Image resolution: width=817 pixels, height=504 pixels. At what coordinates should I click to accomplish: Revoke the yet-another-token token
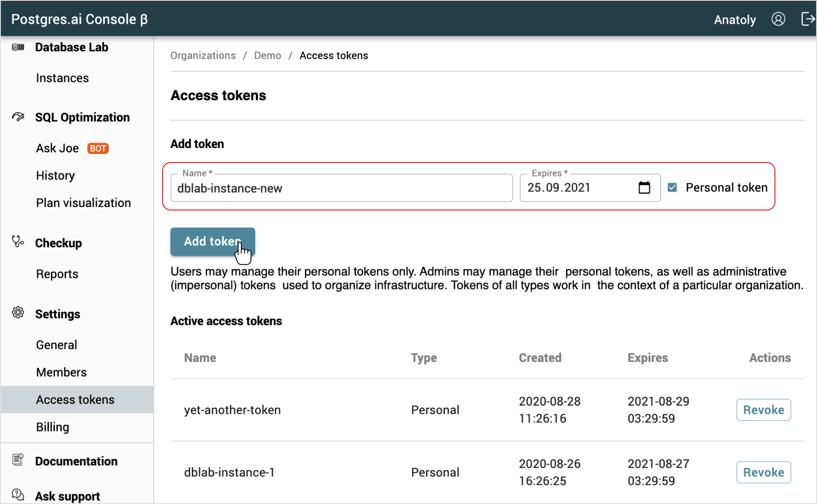point(763,410)
